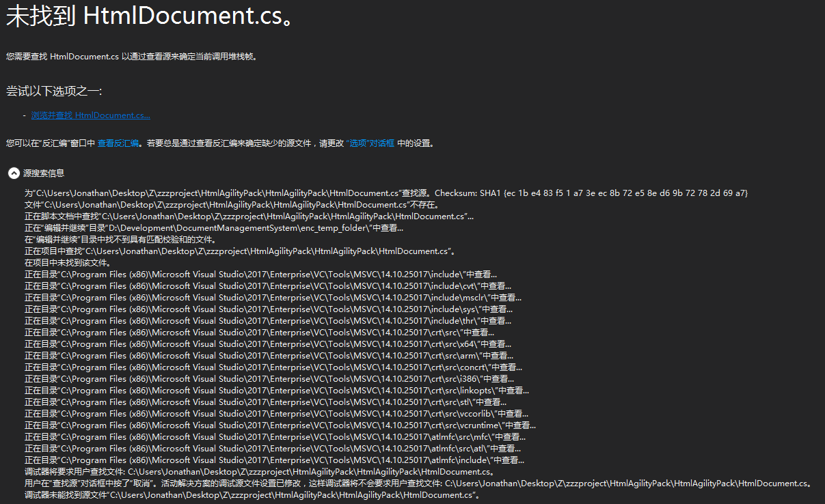This screenshot has width=825, height=504.
Task: Select the line ending with 不存在。
Action: click(x=232, y=205)
